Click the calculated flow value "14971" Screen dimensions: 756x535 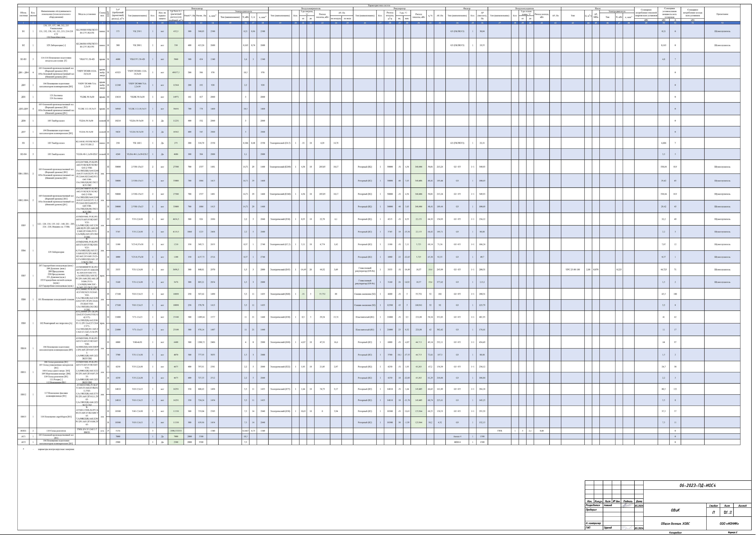click(176, 97)
